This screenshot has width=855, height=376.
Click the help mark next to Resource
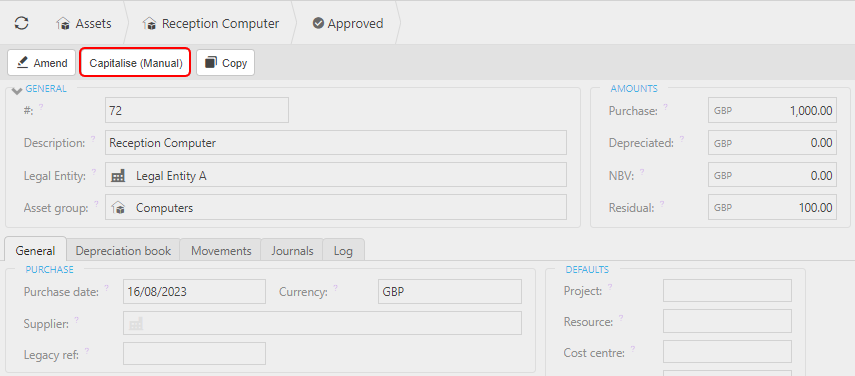coord(621,318)
